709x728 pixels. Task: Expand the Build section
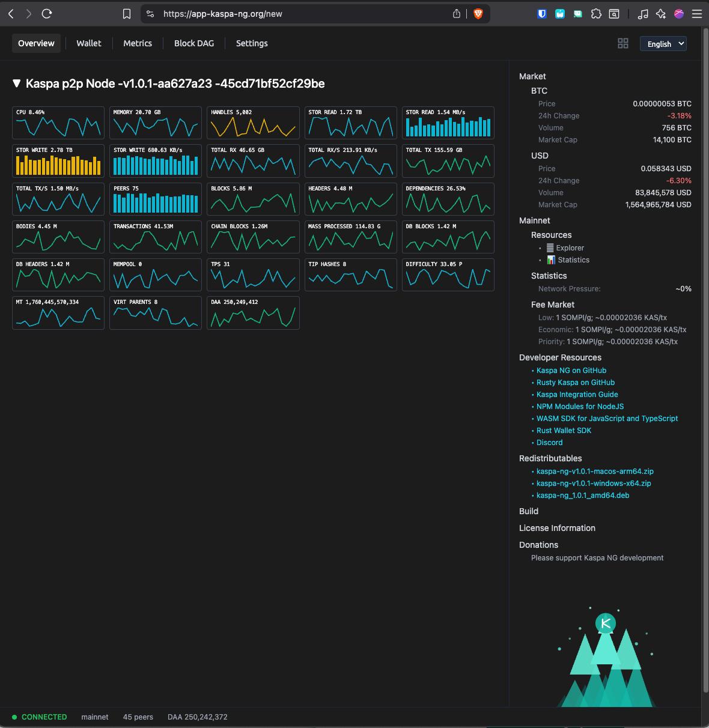(x=529, y=511)
